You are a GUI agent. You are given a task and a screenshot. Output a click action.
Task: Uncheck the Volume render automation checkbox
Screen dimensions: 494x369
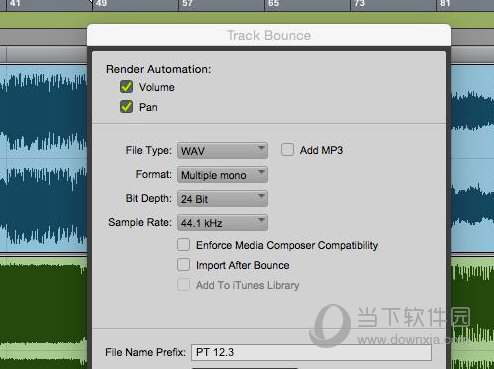tap(126, 87)
